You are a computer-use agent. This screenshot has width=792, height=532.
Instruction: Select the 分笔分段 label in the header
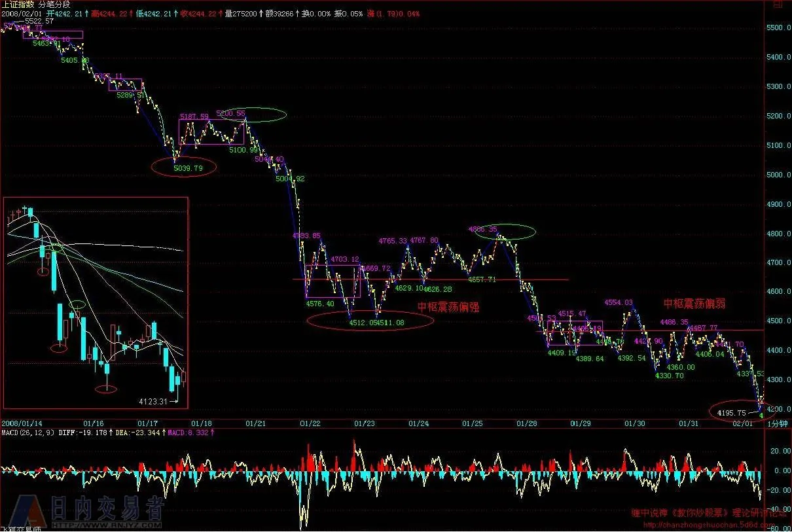coord(54,5)
